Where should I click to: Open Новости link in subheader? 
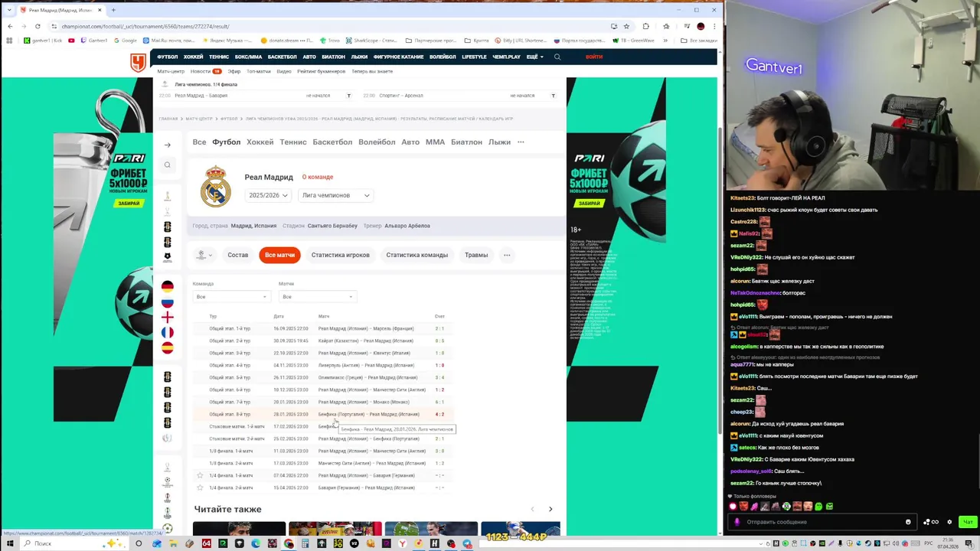pos(200,71)
